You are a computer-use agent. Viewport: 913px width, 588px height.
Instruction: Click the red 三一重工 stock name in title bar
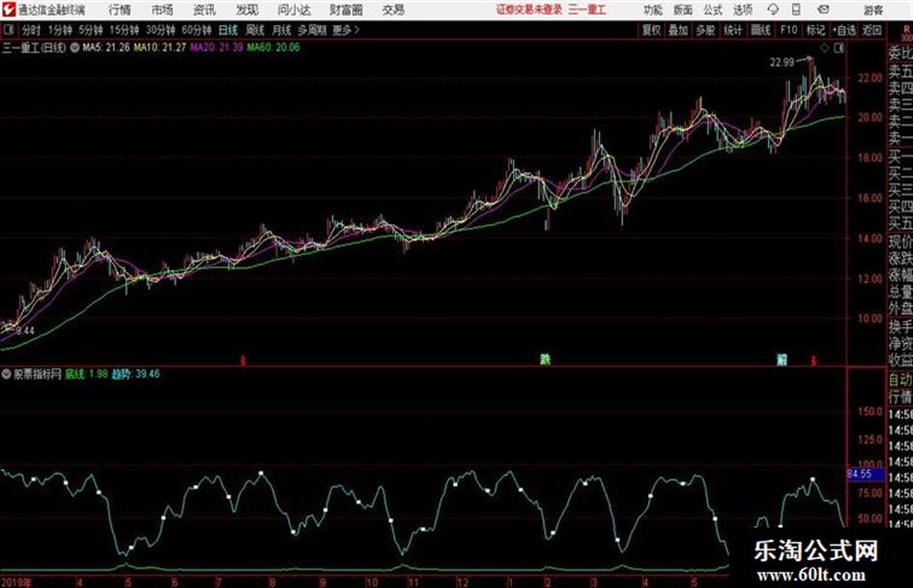click(x=587, y=10)
